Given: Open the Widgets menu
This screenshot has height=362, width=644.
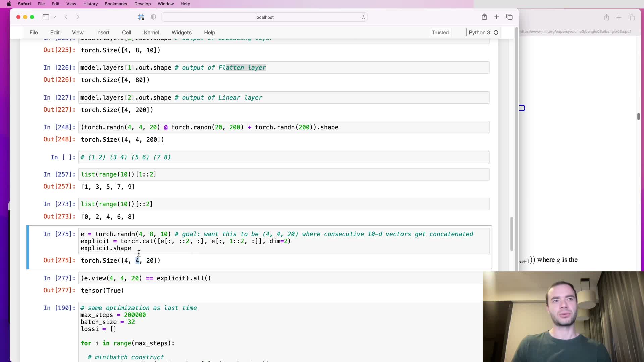Looking at the screenshot, I should [x=181, y=33].
